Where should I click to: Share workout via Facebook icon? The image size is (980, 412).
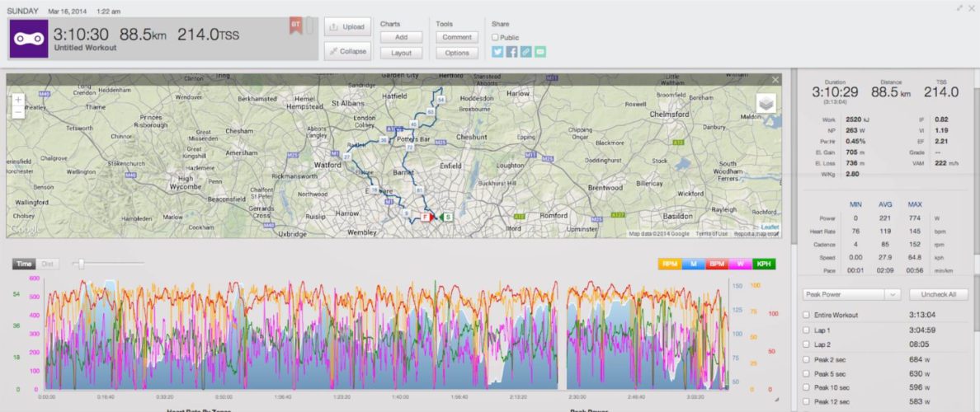pos(511,52)
